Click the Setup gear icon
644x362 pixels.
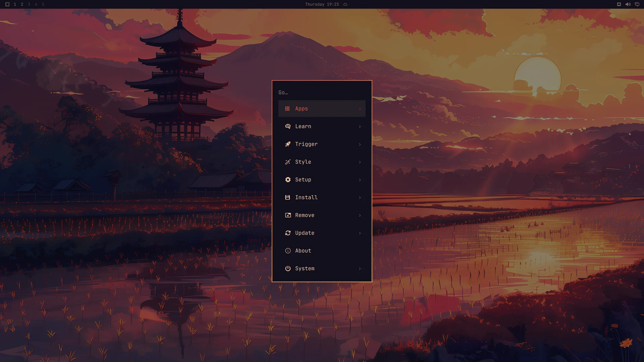(288, 180)
